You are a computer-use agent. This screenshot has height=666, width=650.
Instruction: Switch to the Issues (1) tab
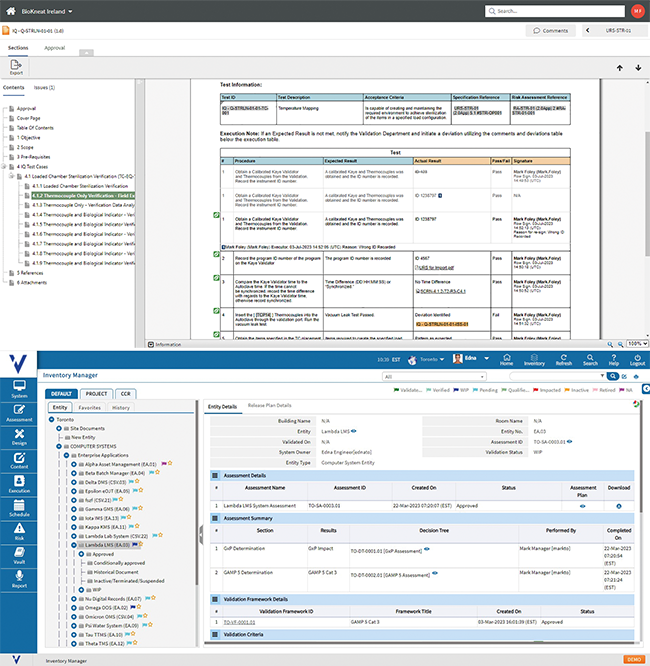coord(44,87)
